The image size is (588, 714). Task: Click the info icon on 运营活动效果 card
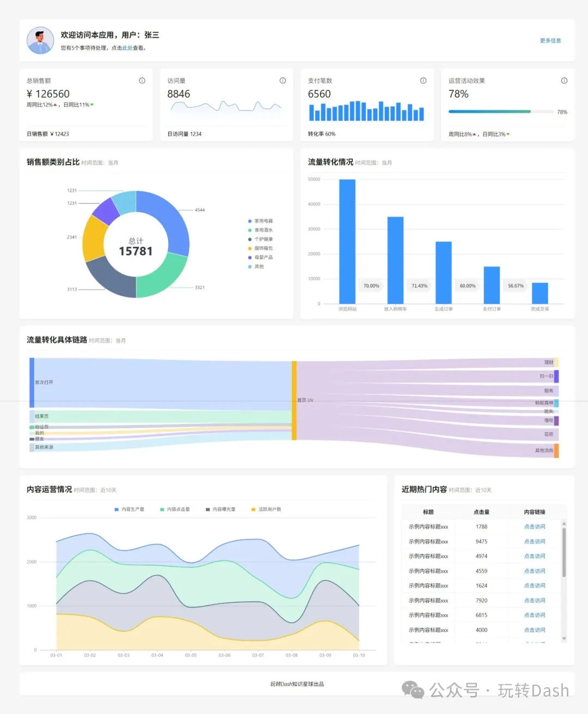pos(564,81)
